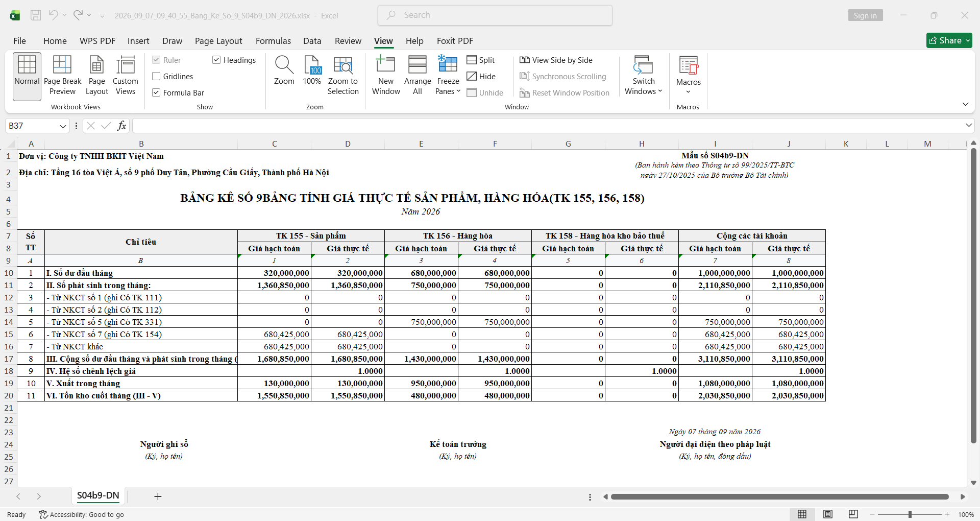
Task: Collapse the ribbon with chevron
Action: 965,104
